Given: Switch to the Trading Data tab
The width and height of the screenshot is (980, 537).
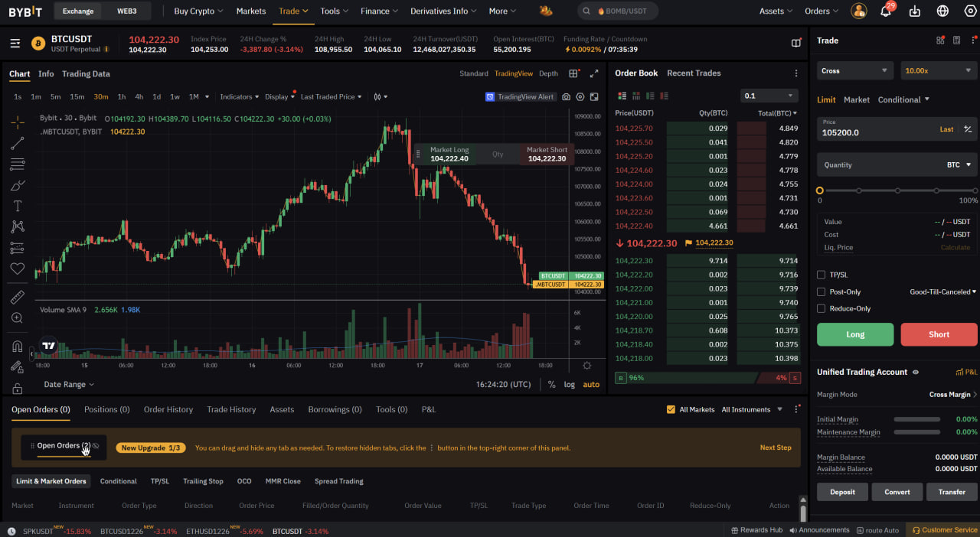Looking at the screenshot, I should point(86,74).
